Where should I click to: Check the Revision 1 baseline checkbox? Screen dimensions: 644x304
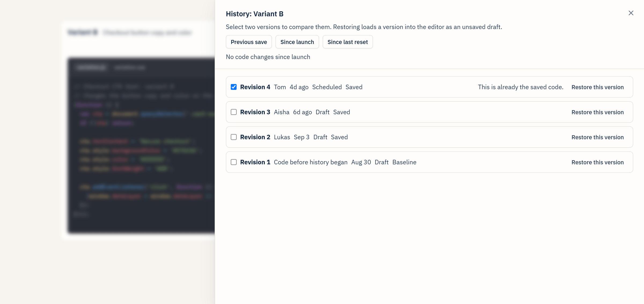[x=234, y=162]
